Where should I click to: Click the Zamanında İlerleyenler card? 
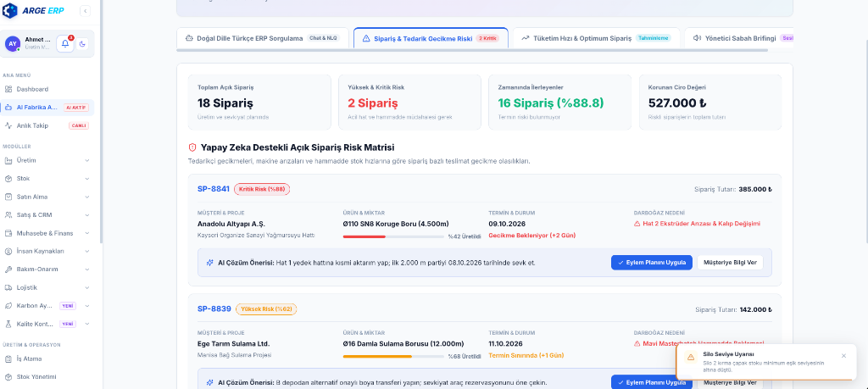click(x=559, y=103)
